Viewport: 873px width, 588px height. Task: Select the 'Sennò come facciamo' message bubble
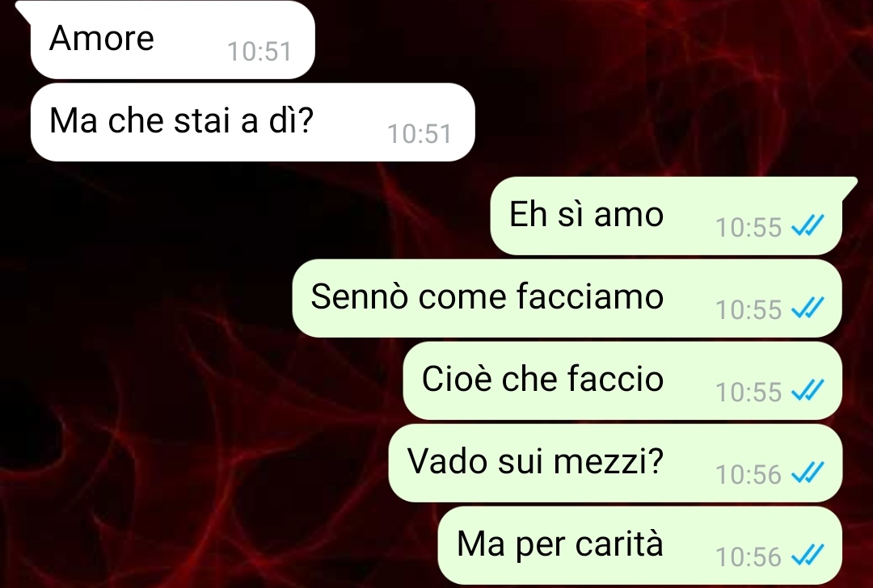pos(567,298)
